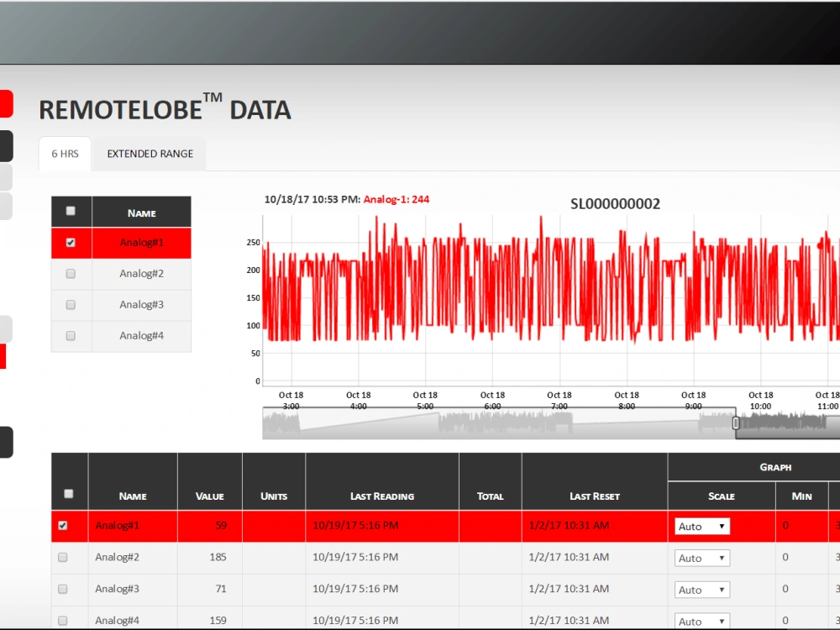Click the Value column header
This screenshot has width=840, height=630.
209,496
